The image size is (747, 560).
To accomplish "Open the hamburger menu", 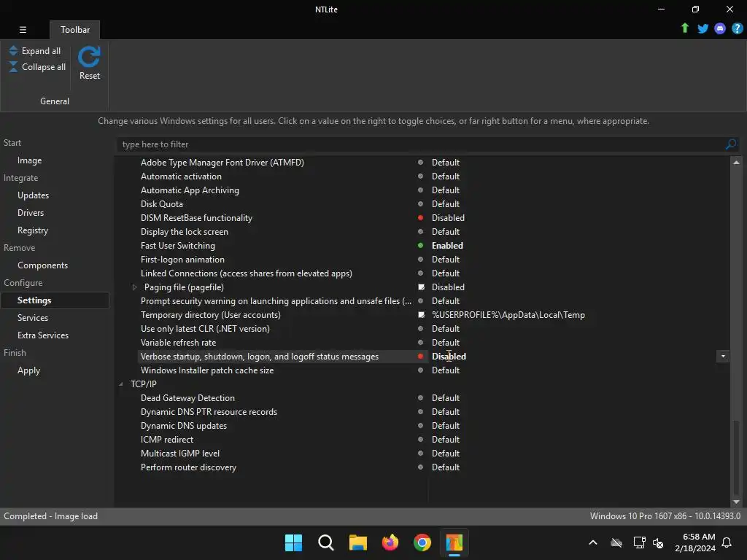I will (23, 29).
